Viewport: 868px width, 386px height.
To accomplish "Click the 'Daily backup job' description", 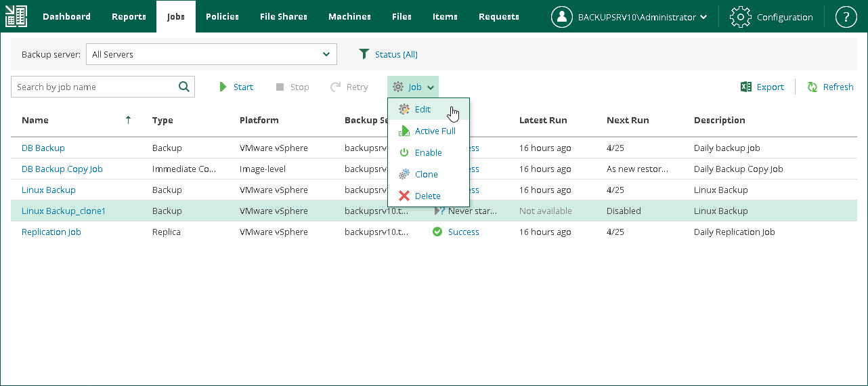I will (727, 148).
